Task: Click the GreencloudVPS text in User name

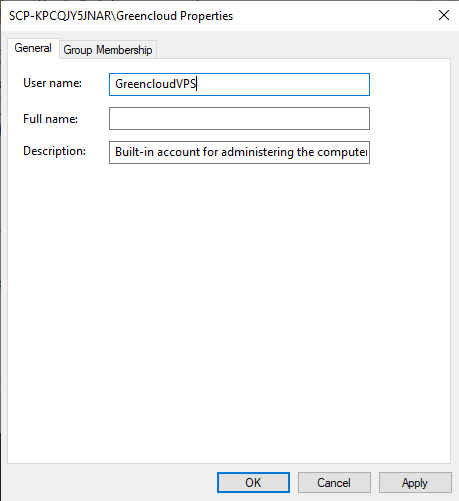Action: [x=156, y=84]
